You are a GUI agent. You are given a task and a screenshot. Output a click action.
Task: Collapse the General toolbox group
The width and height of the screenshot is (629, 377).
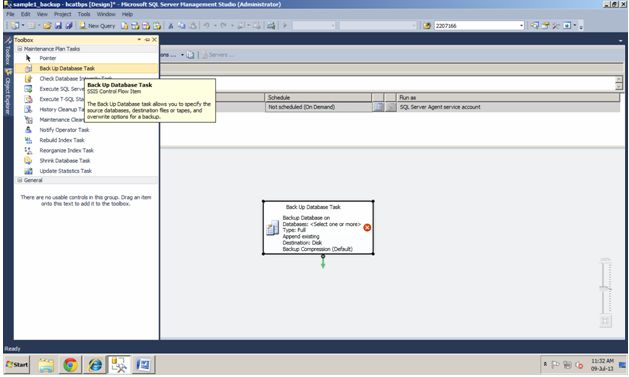click(x=19, y=180)
